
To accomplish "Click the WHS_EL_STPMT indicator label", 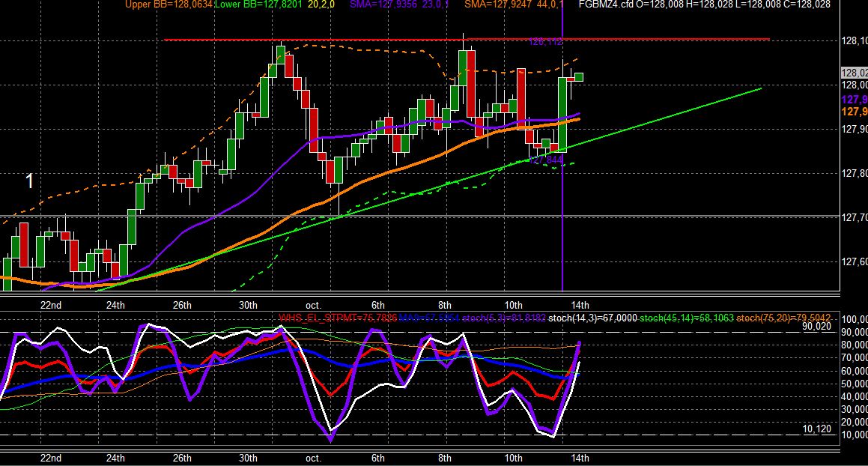I will pyautogui.click(x=338, y=318).
